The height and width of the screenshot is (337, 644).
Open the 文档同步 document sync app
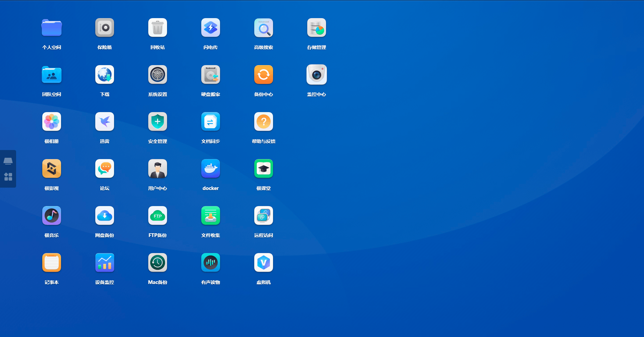click(x=211, y=122)
